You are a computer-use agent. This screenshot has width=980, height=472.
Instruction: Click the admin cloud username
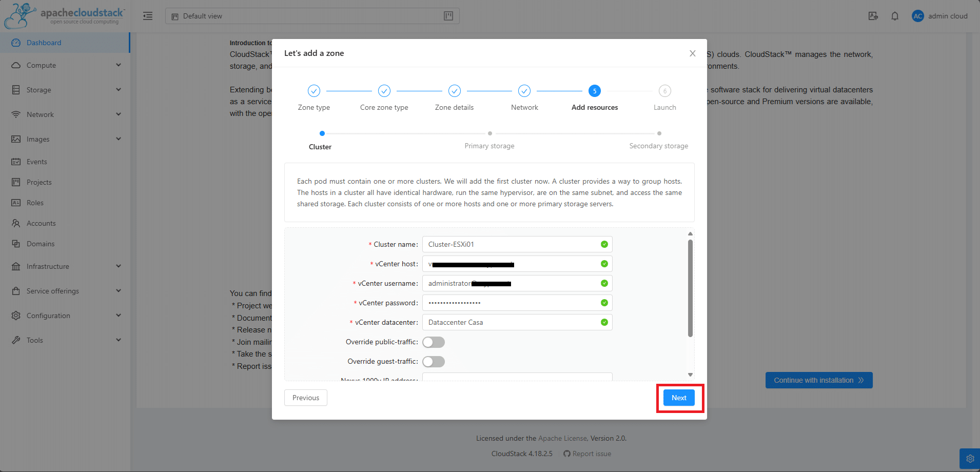(948, 16)
